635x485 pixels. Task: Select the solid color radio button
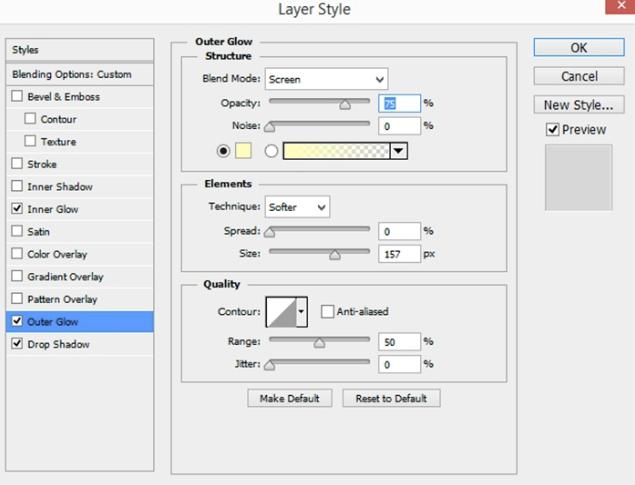(x=223, y=151)
